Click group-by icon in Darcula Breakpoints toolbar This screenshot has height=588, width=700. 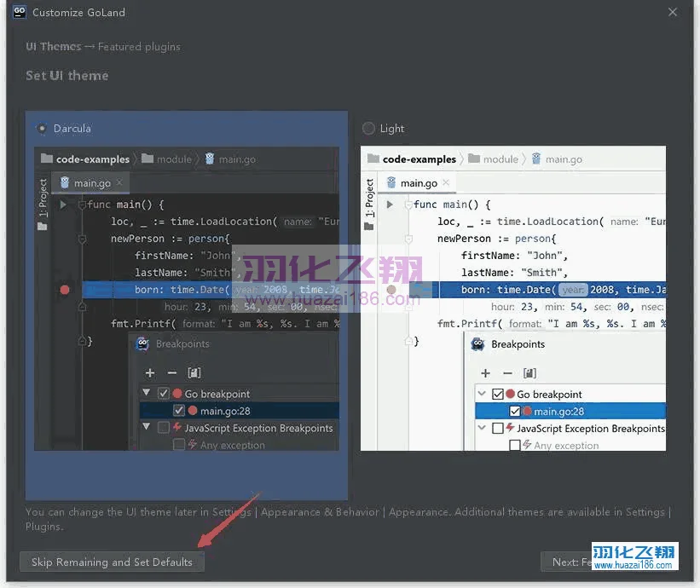tap(194, 372)
